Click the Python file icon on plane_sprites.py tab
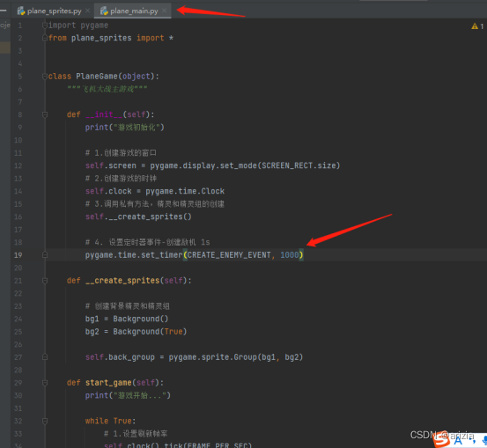The width and height of the screenshot is (487, 448). (x=21, y=11)
